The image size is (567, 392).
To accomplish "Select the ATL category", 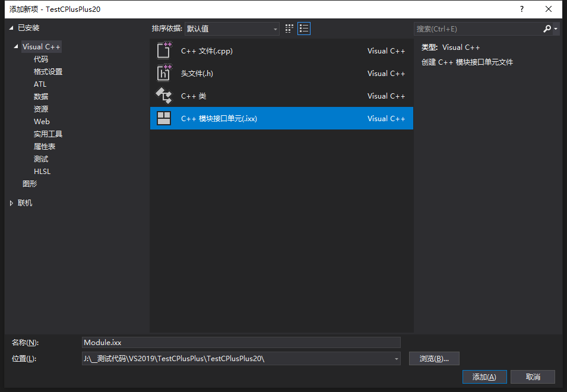I will pyautogui.click(x=40, y=84).
